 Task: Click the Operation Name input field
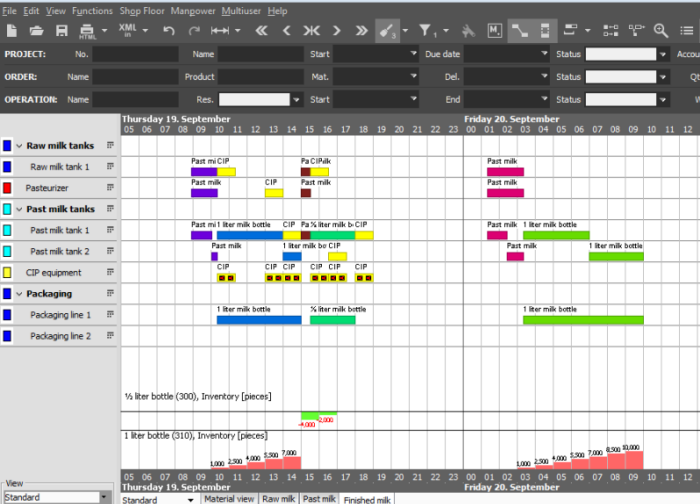pyautogui.click(x=135, y=100)
